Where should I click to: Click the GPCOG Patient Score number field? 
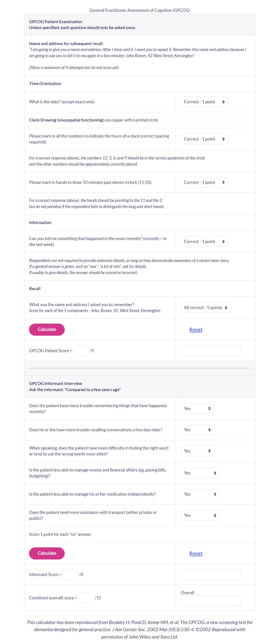pos(81,351)
